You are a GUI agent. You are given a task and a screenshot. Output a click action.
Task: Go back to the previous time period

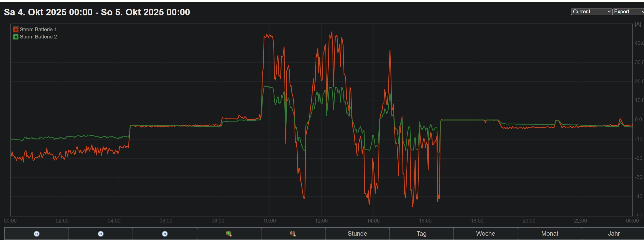tap(36, 234)
